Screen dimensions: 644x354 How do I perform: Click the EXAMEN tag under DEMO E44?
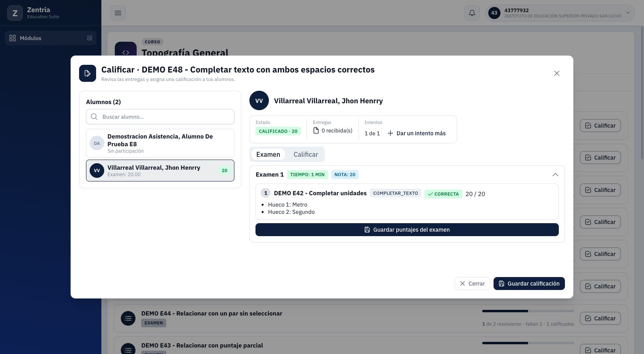coord(154,323)
